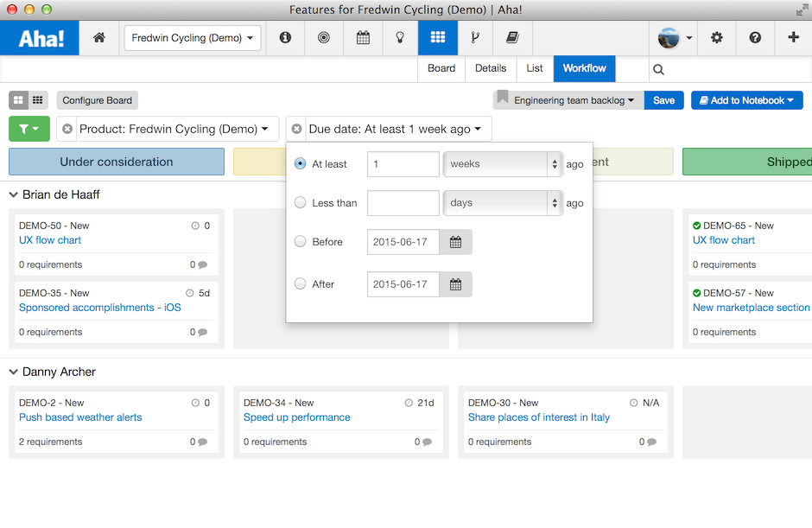Screen dimensions: 812x528
Task: Switch to the List tab
Action: (535, 68)
